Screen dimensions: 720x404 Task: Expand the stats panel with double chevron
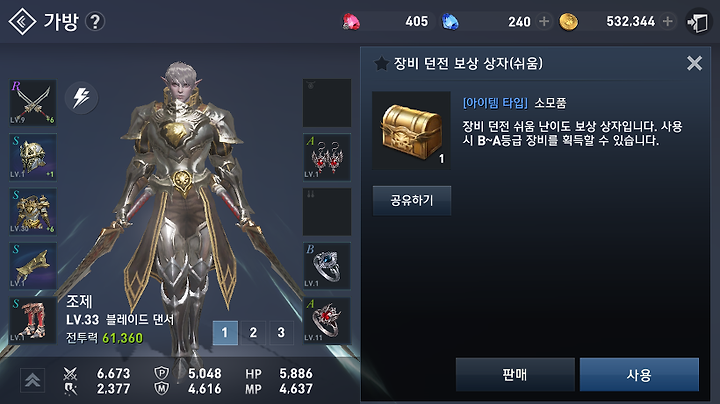click(x=32, y=380)
